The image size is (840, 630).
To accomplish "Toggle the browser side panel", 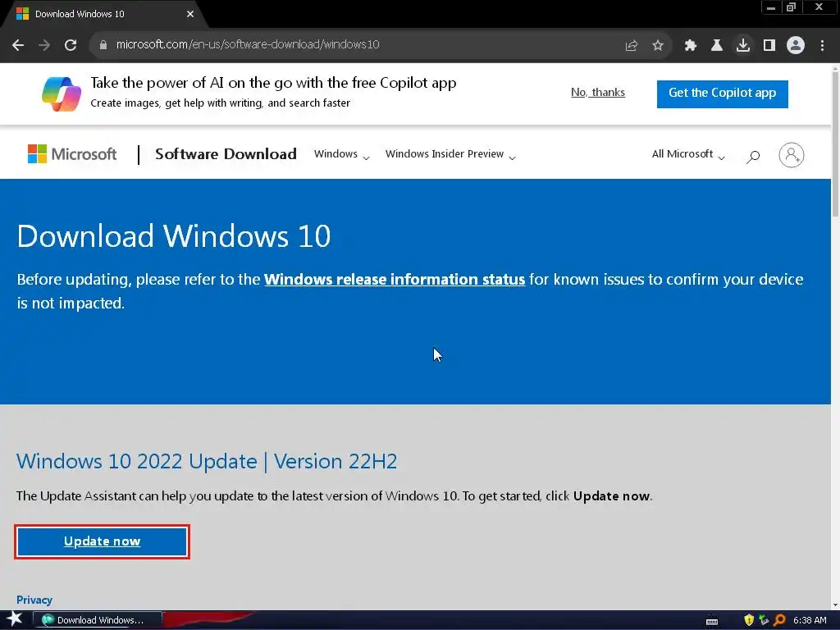I will [x=769, y=46].
